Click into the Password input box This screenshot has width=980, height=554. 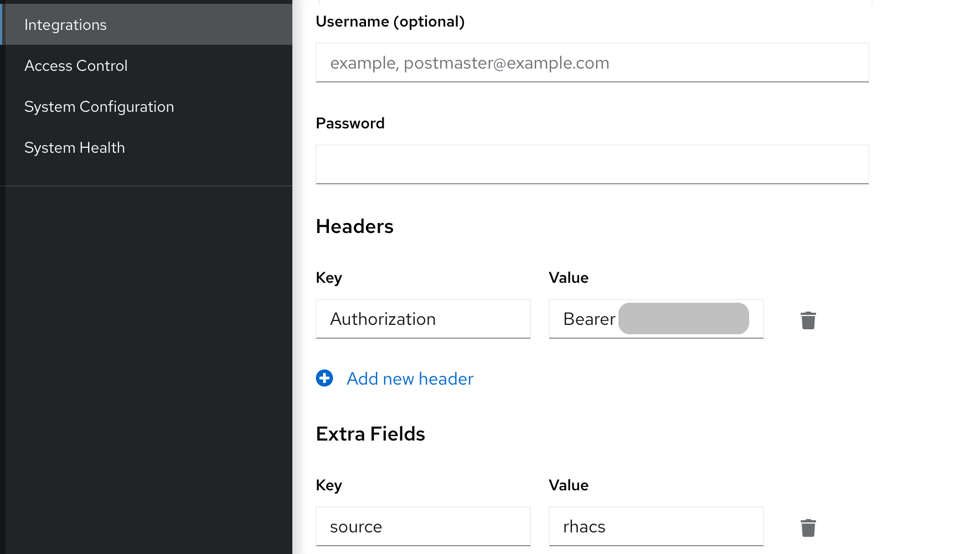(591, 164)
